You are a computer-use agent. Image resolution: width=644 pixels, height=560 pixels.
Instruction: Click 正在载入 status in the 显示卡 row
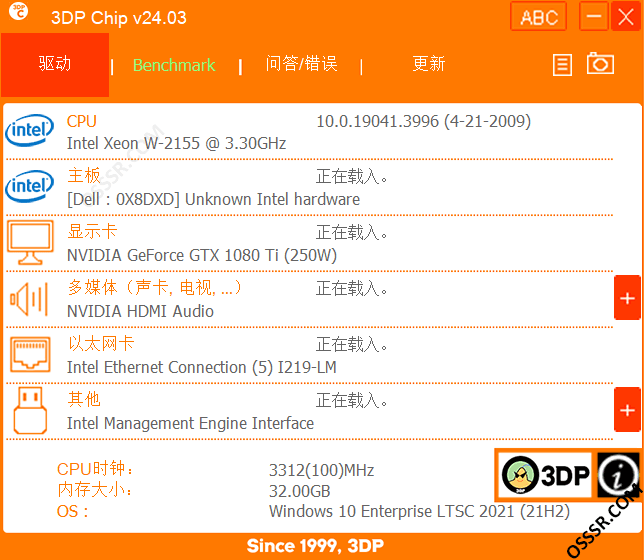tap(352, 232)
